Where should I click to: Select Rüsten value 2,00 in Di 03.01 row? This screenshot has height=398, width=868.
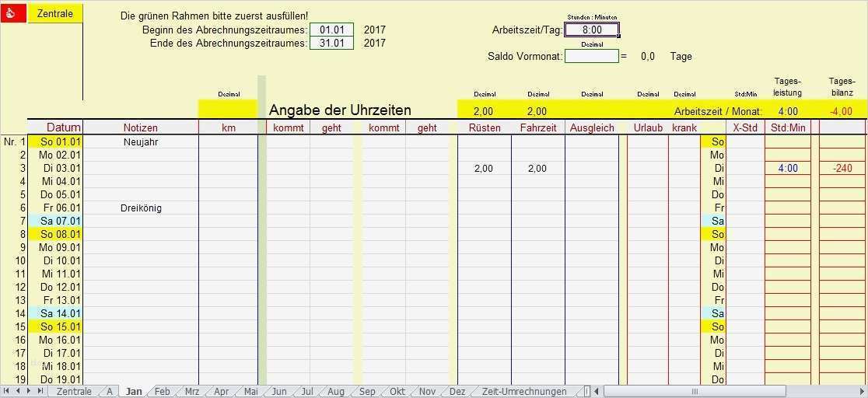485,168
